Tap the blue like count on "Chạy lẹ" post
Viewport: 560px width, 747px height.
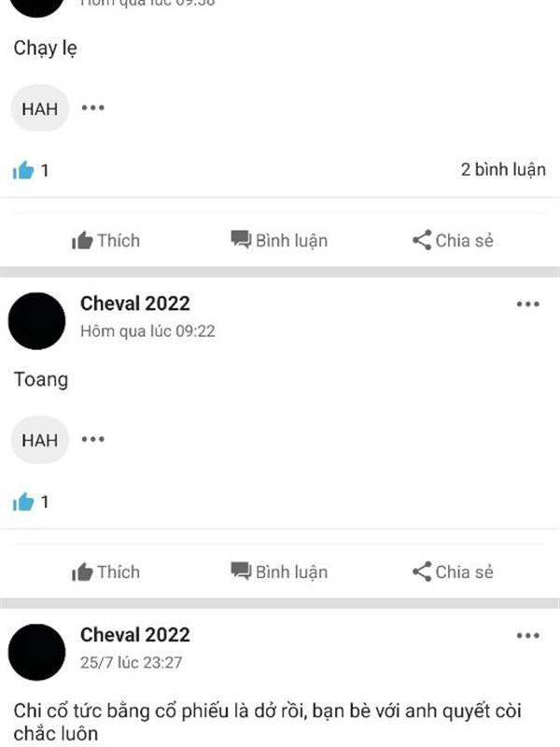pos(31,170)
